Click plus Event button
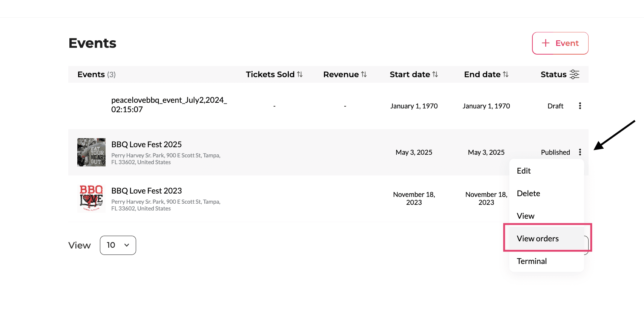The width and height of the screenshot is (644, 311). (560, 43)
